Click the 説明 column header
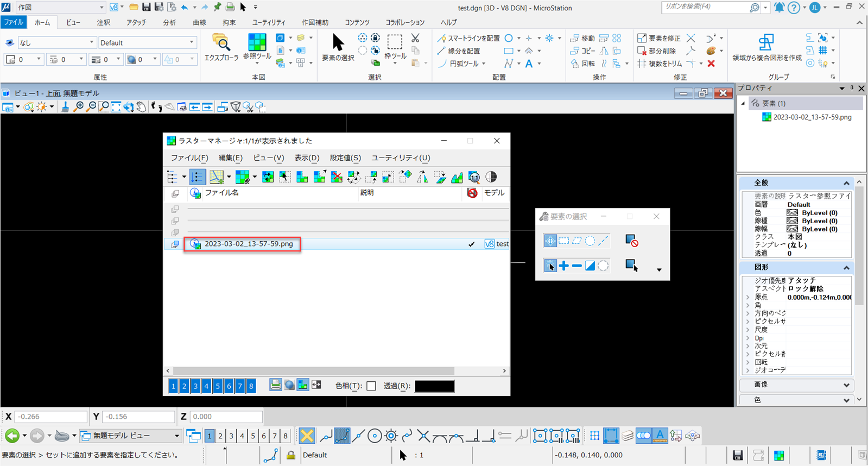This screenshot has height=466, width=868. (x=367, y=193)
